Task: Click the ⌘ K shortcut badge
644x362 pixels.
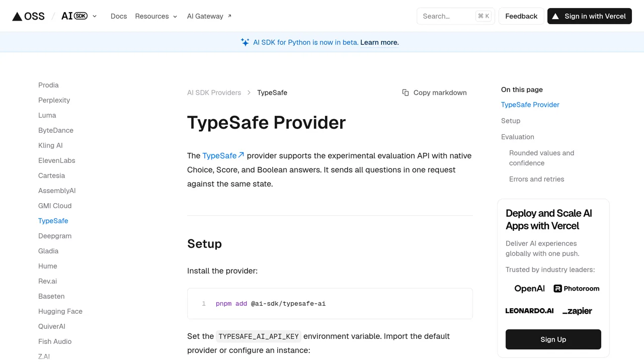Action: [484, 16]
